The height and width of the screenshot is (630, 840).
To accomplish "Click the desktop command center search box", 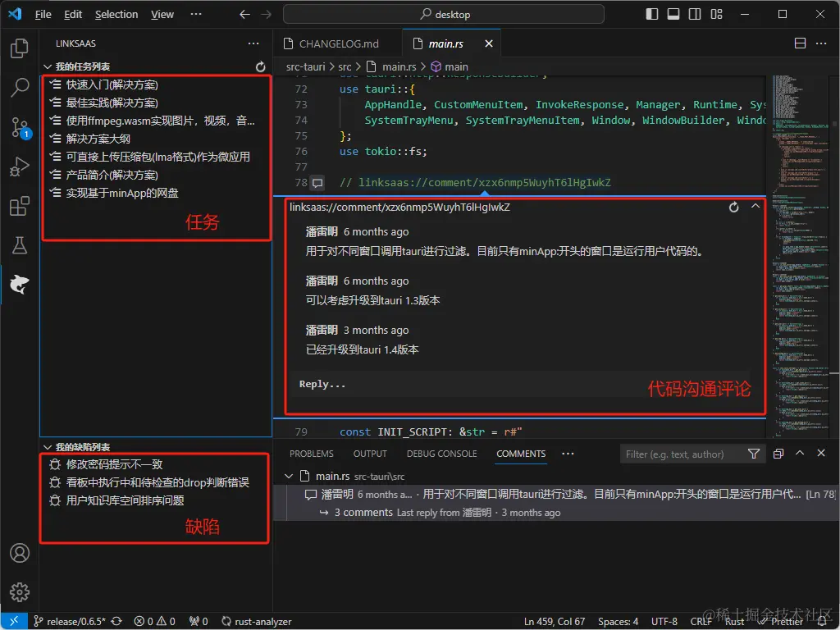I will pos(444,14).
